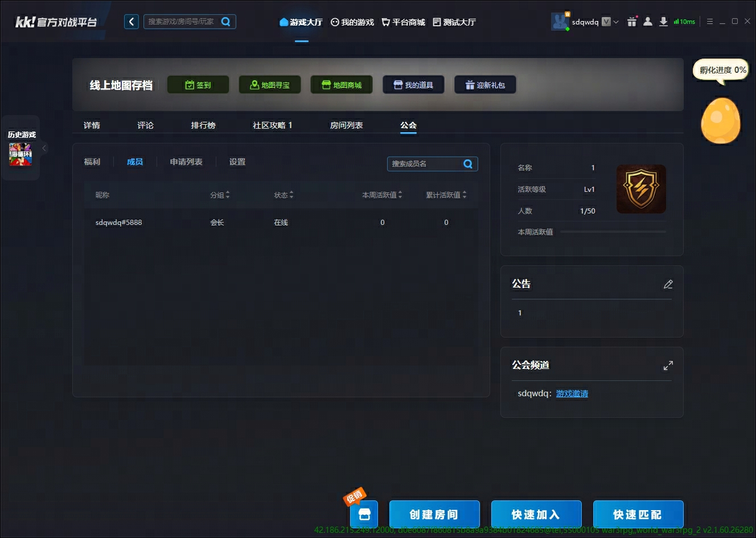
Task: Open the gift box icon in top bar
Action: click(632, 22)
